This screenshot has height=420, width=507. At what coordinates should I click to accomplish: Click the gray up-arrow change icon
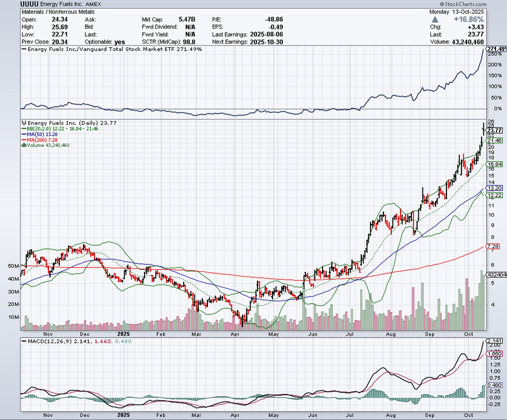435,20
